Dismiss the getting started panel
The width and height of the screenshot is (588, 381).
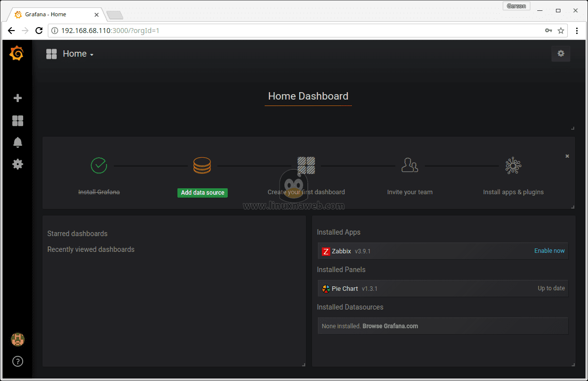[x=567, y=156]
